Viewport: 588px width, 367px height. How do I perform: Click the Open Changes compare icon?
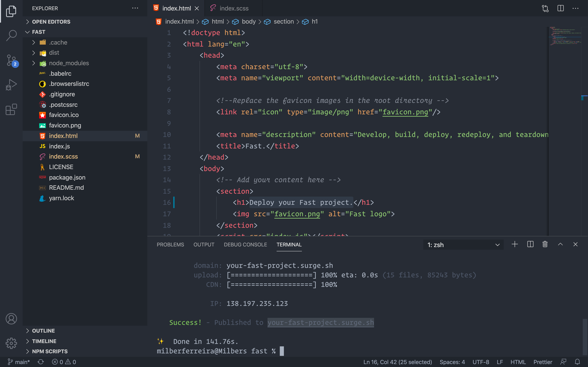coord(545,8)
